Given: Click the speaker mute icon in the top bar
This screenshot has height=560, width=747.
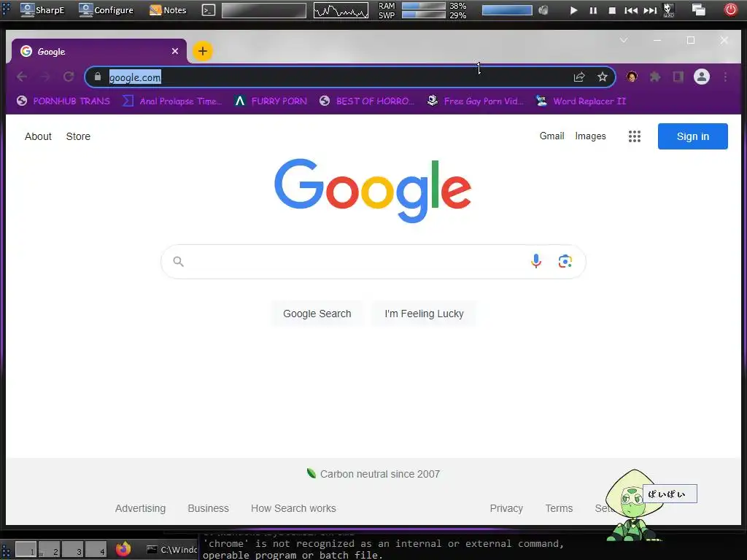Looking at the screenshot, I should 543,10.
